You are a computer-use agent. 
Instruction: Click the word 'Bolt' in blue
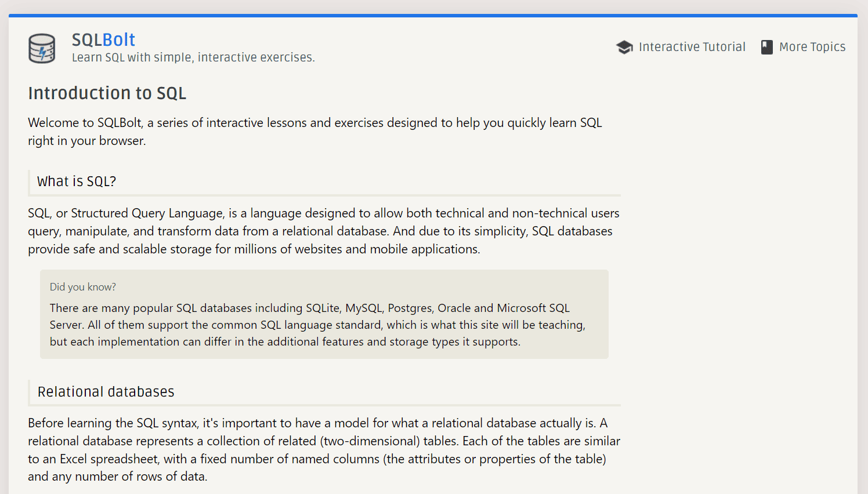[119, 39]
